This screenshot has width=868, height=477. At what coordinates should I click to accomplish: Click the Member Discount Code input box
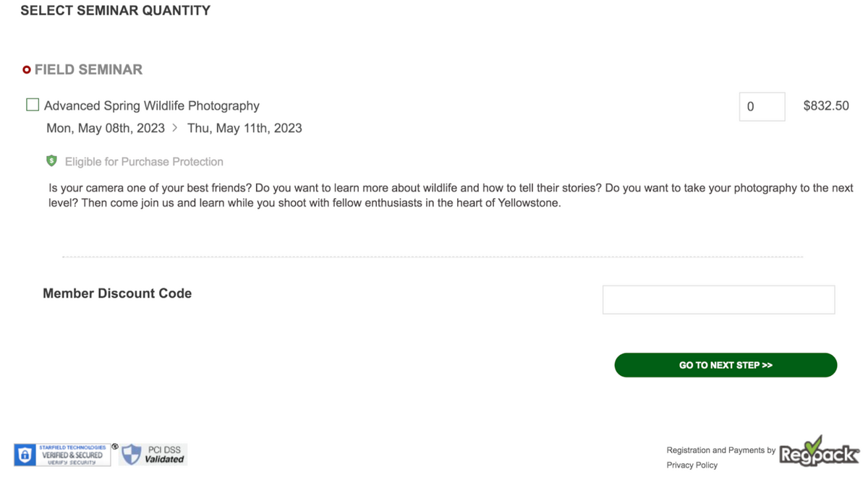(x=718, y=299)
